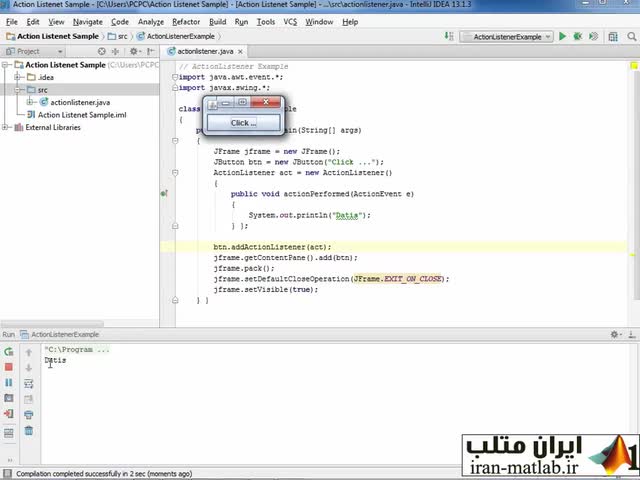This screenshot has height=480, width=640.
Task: Click the compilation completed status message
Action: 104,473
